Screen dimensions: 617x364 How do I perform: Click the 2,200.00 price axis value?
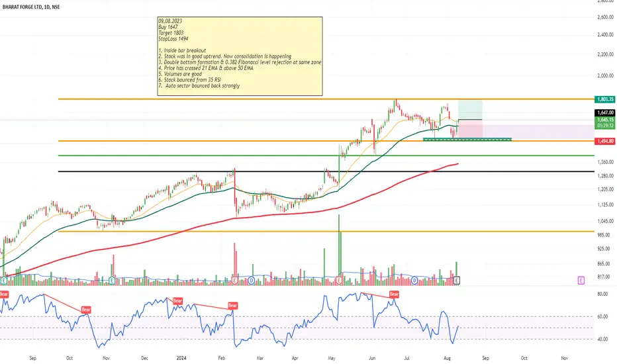pyautogui.click(x=606, y=54)
